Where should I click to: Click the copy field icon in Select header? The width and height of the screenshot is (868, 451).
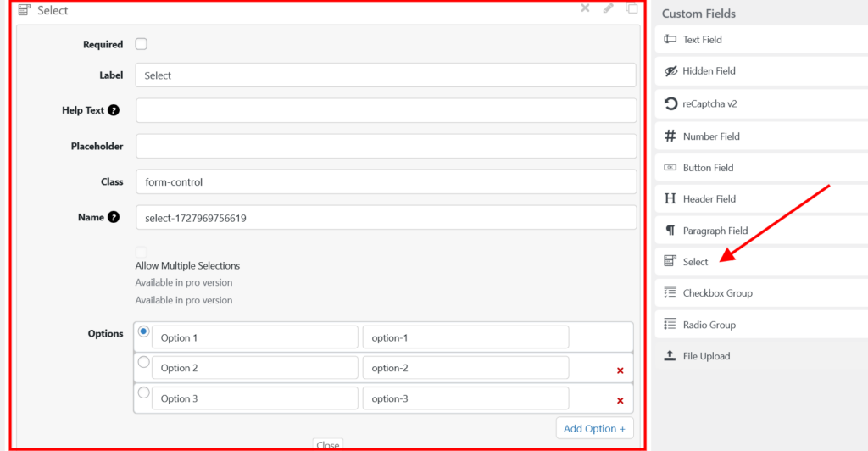632,8
